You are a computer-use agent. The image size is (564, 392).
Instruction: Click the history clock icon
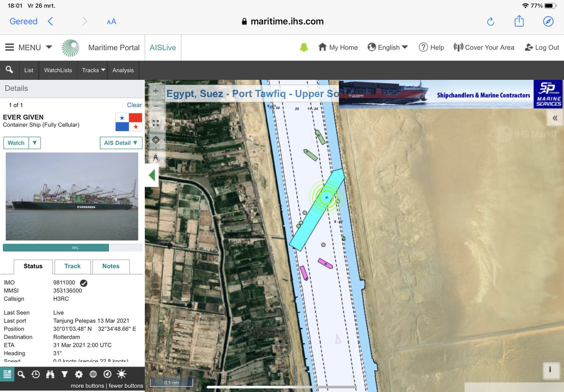36,374
